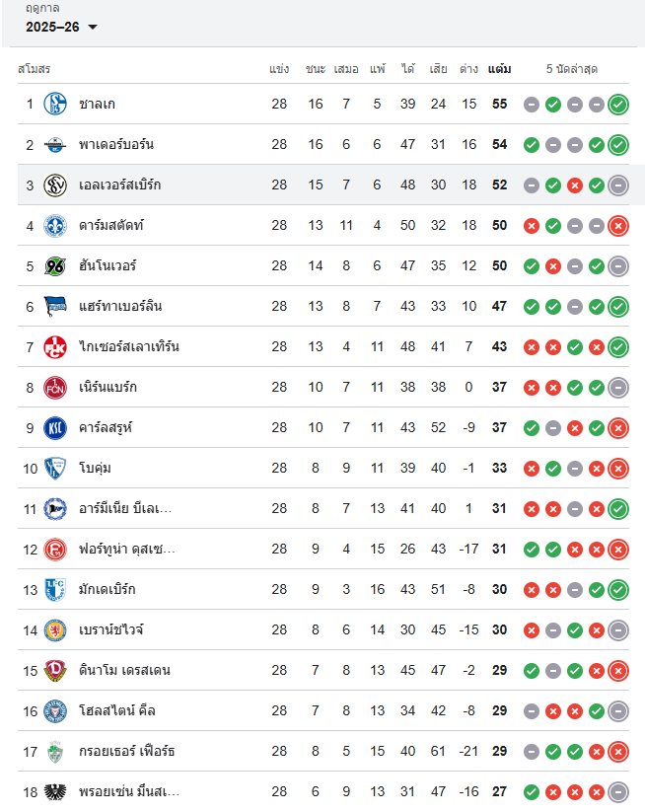645x812 pixels.
Task: Click the ชนะ wins column header
Action: click(316, 69)
